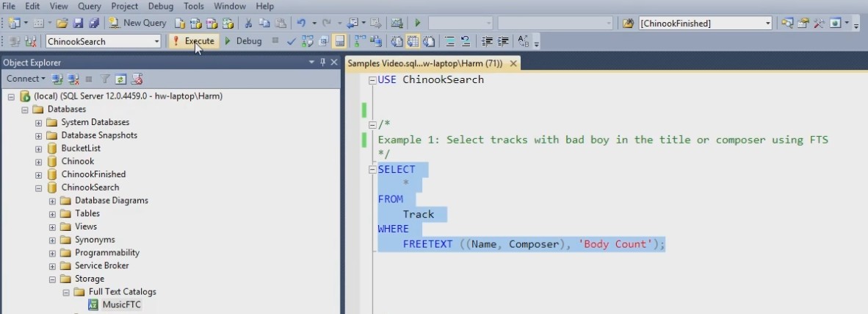The width and height of the screenshot is (868, 314).
Task: Select the Samples Video.sql tab
Action: tap(424, 63)
